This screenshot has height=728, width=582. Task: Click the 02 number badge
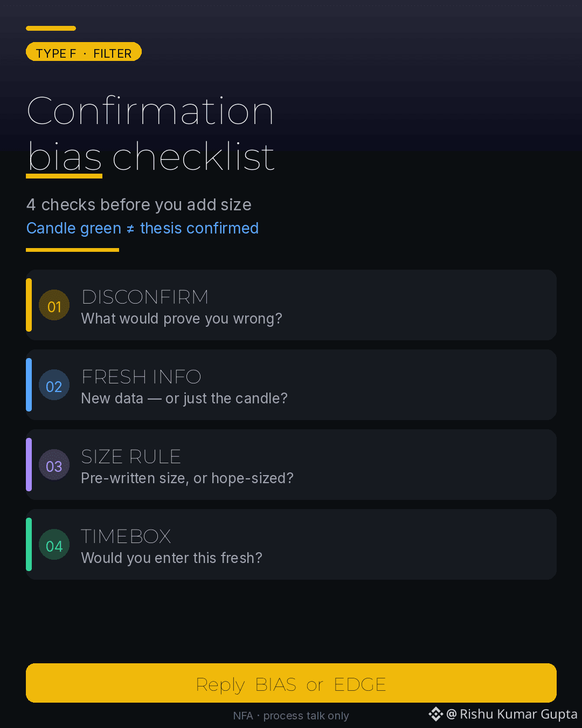54,385
